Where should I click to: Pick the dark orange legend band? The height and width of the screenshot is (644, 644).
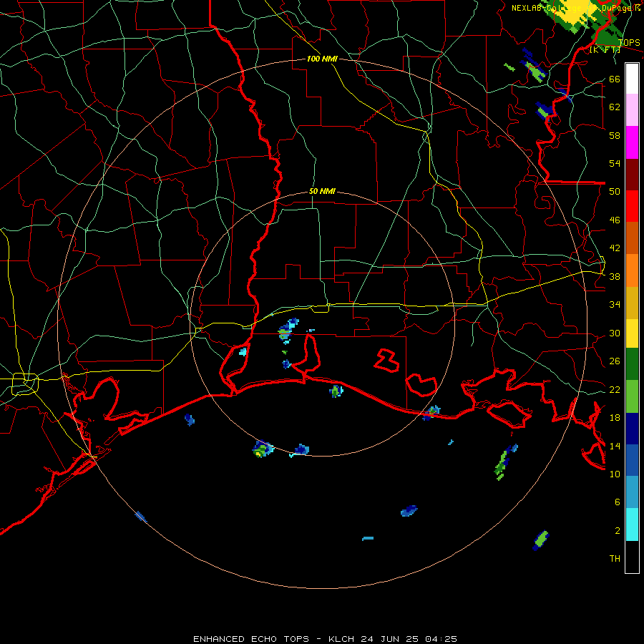632,238
